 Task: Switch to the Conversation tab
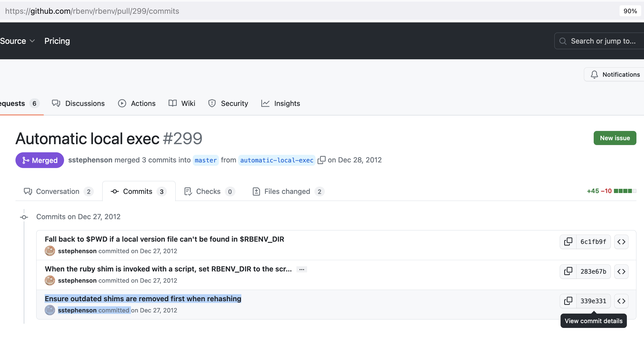59,191
